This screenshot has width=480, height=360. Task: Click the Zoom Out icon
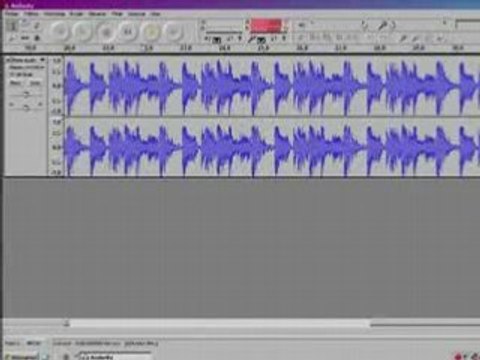click(416, 38)
